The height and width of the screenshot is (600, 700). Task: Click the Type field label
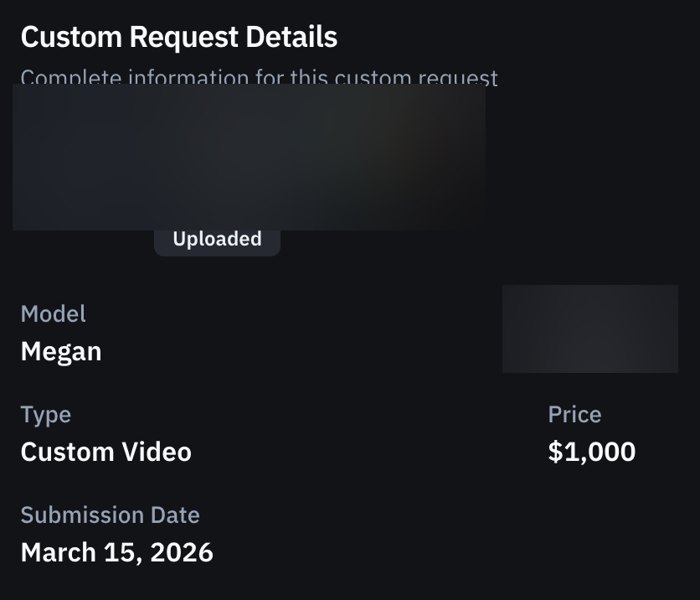click(x=46, y=414)
